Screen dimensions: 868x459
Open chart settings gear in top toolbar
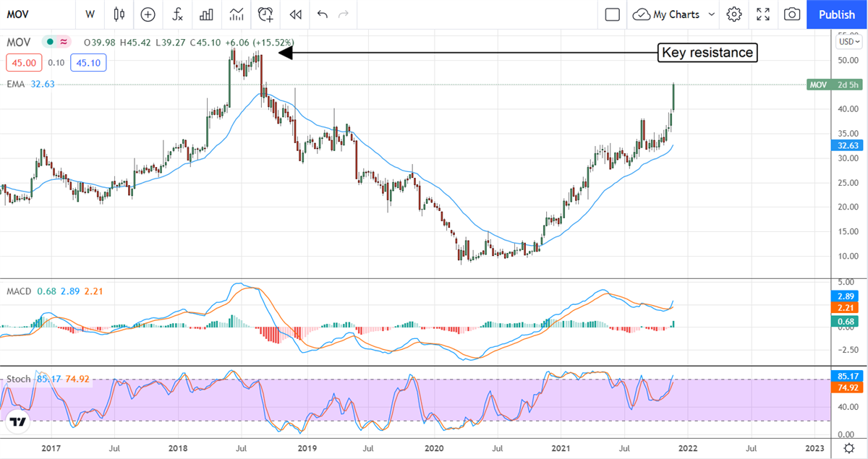coord(734,14)
